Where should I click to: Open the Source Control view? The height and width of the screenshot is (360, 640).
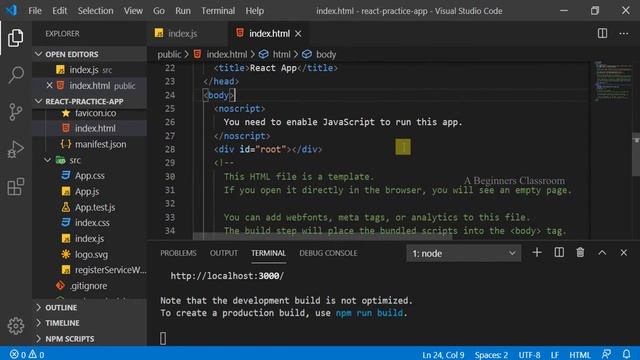tap(16, 112)
